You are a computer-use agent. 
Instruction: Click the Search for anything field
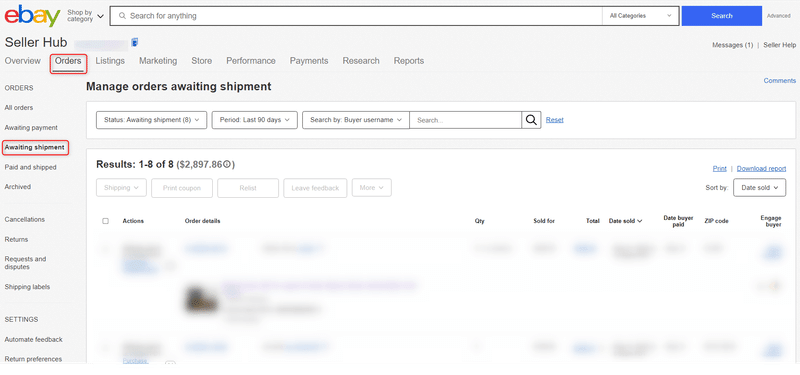tap(356, 16)
